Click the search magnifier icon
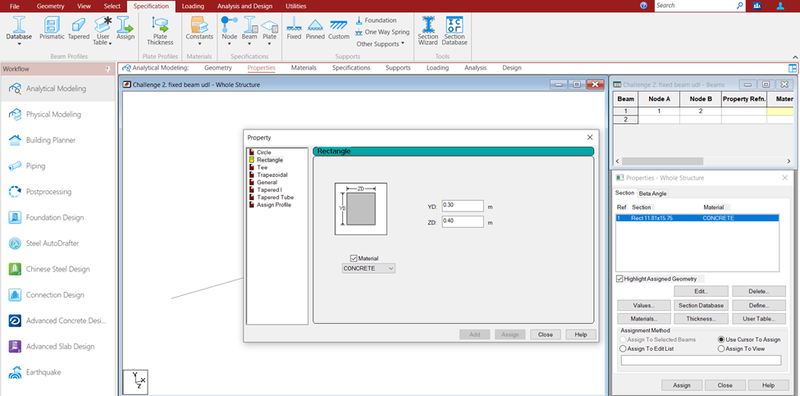 click(740, 6)
